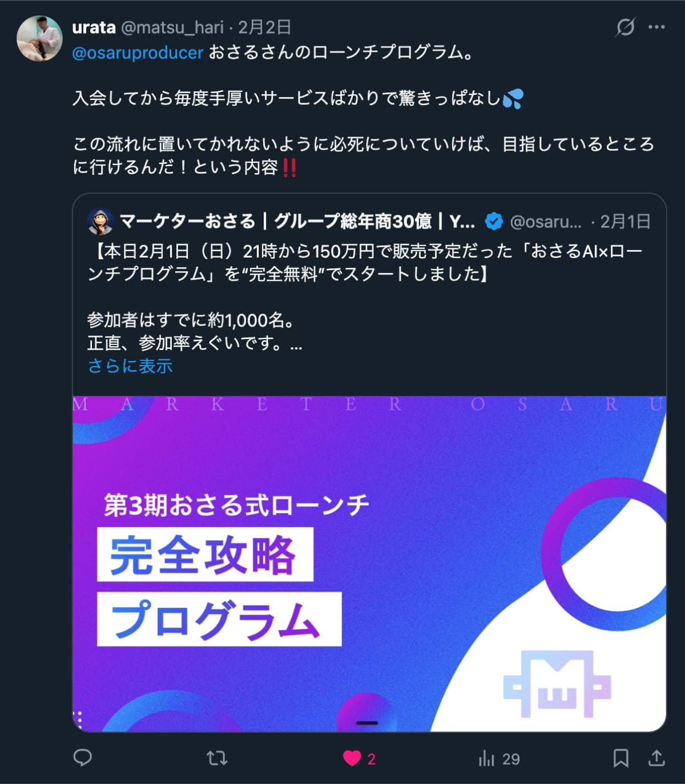The image size is (685, 784).
Task: Click the 2月1日 quoted post date
Action: (x=625, y=222)
